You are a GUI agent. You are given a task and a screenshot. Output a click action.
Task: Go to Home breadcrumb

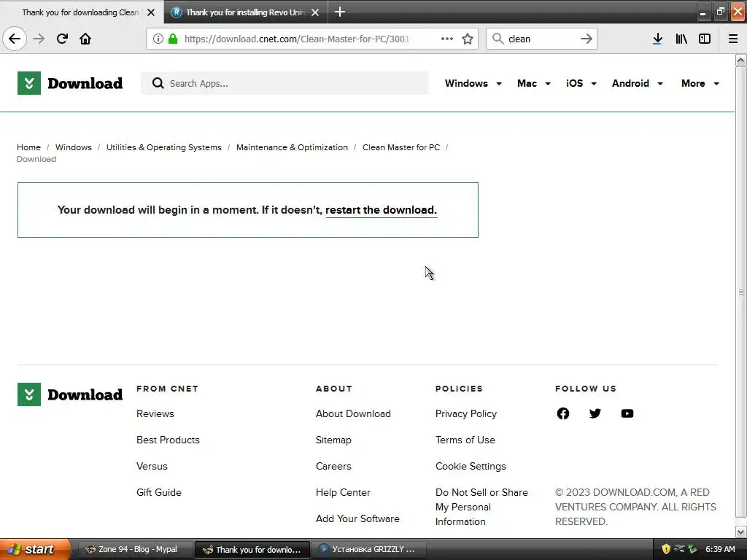point(28,147)
